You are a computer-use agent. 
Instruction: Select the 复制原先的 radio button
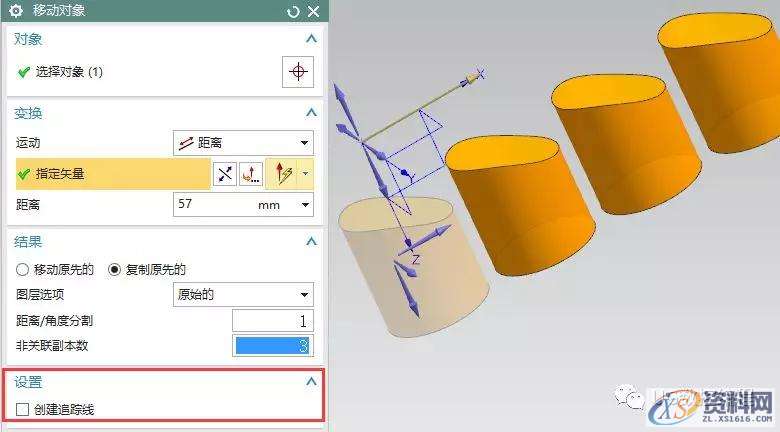click(114, 269)
